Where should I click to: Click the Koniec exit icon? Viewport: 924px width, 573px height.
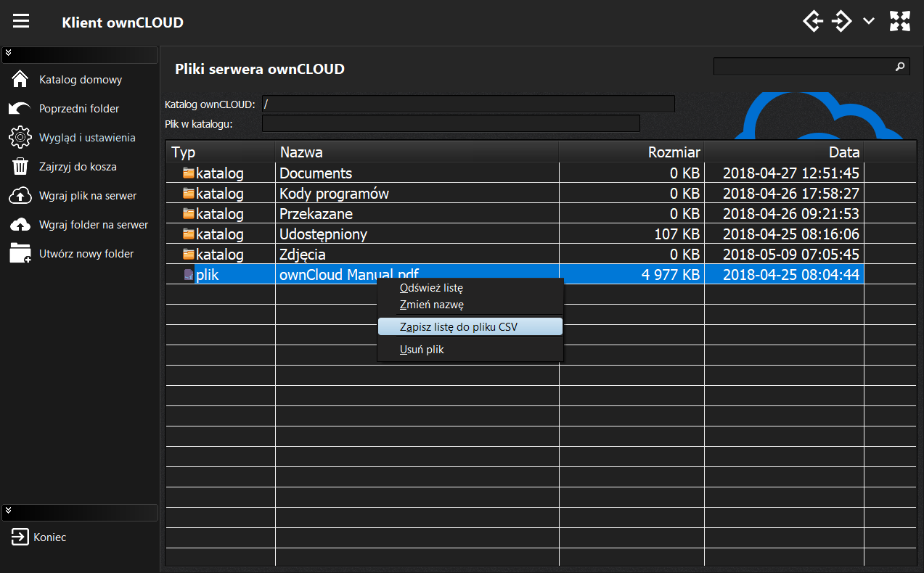tap(19, 537)
